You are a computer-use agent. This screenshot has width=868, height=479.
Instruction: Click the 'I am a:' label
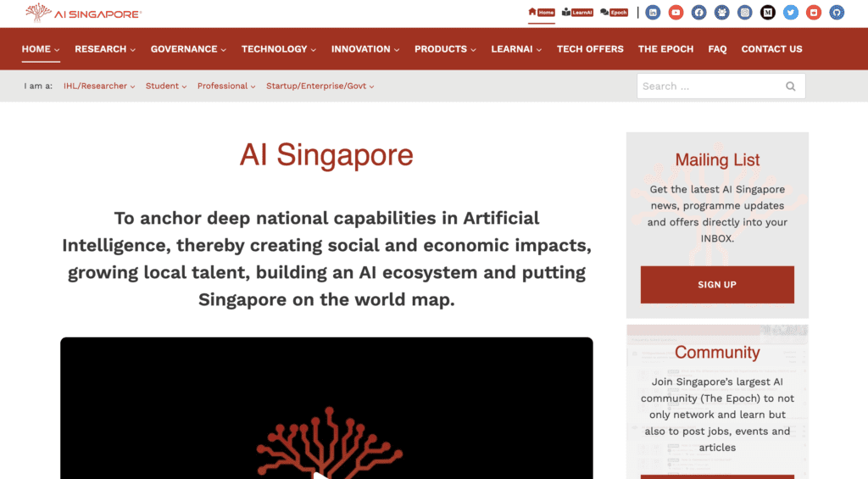[x=38, y=86]
